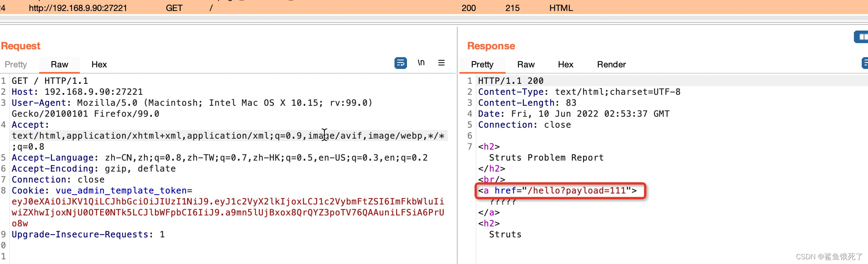The width and height of the screenshot is (868, 264).
Task: Click the 200 status cell in history row
Action: coord(468,8)
